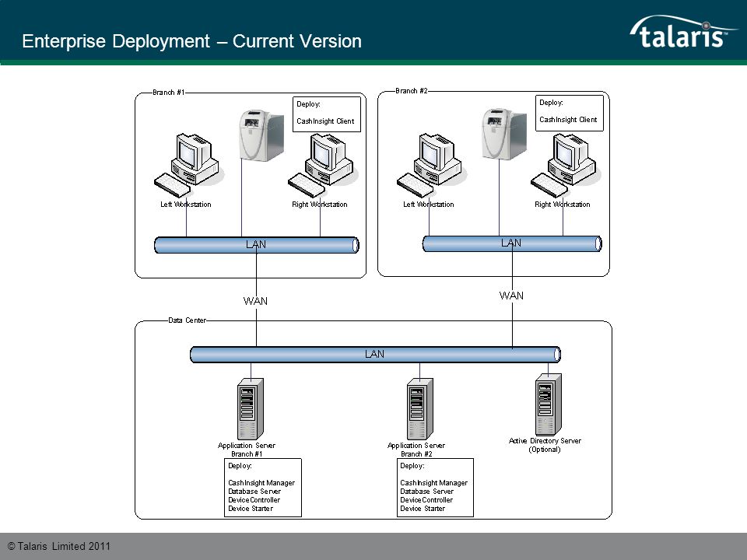Click the 'Data Center' group title

(188, 320)
